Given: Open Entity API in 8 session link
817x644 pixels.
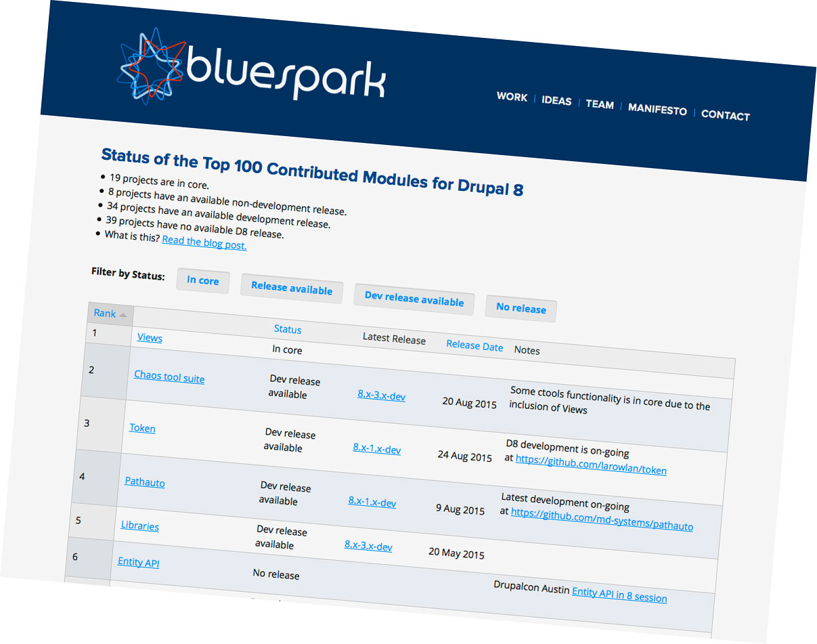Looking at the screenshot, I should (619, 595).
